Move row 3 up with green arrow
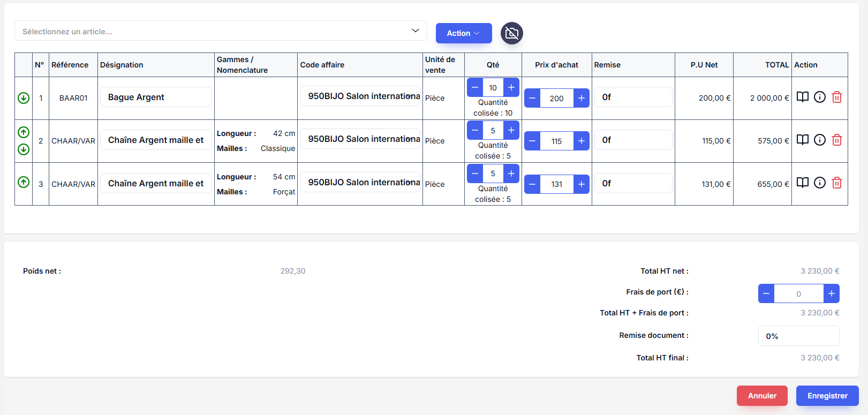Image resolution: width=868 pixels, height=415 pixels. pyautogui.click(x=24, y=182)
